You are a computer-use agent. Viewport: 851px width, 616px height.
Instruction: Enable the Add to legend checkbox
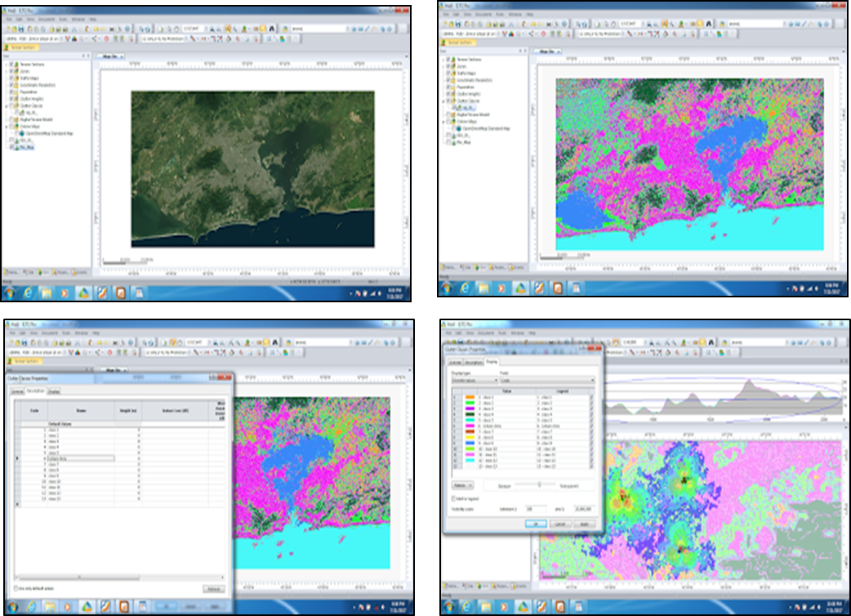pyautogui.click(x=452, y=498)
